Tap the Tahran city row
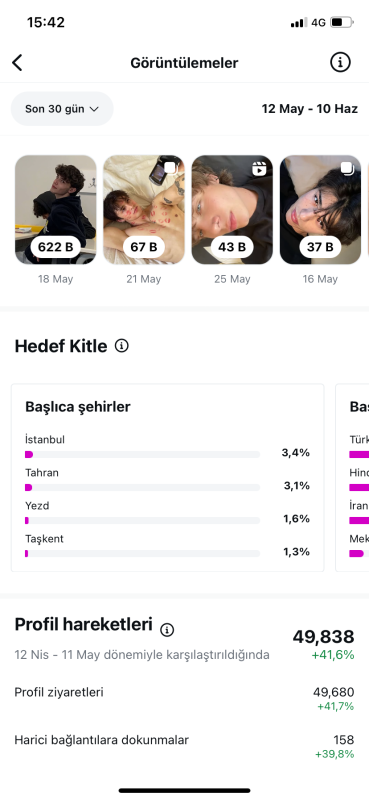This screenshot has width=369, height=800. [x=167, y=480]
